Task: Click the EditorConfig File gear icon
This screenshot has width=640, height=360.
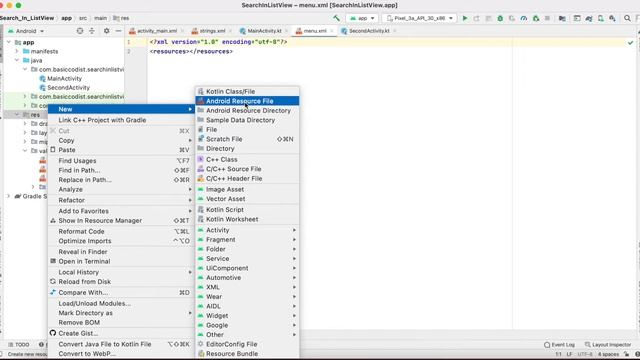Action: [x=200, y=344]
